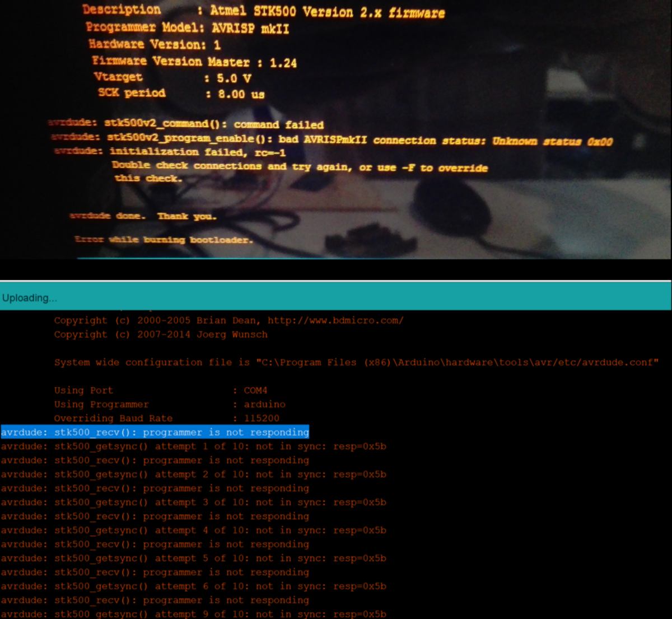Select the 'attempt 1 of 10' getsync line
The image size is (672, 619).
[194, 446]
